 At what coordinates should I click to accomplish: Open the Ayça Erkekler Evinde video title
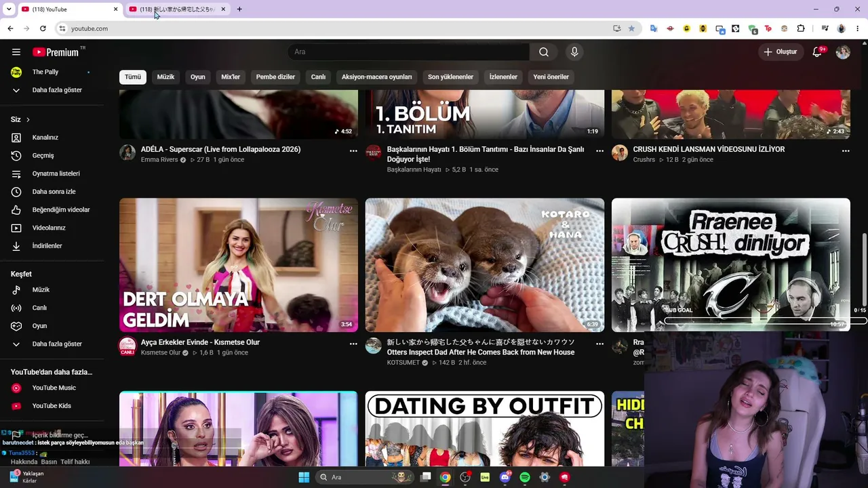pyautogui.click(x=200, y=342)
